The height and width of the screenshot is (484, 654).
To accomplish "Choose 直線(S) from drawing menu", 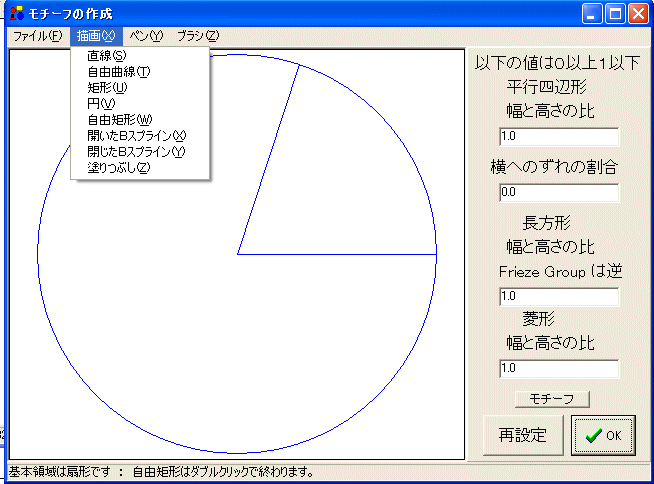I will tap(140, 55).
